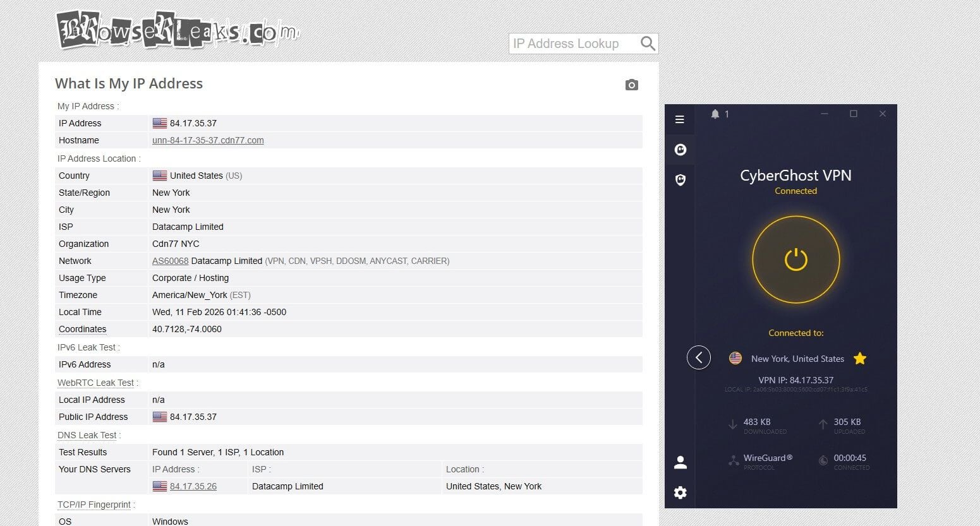Click the BrowserLeaks.com logo

coord(178,30)
